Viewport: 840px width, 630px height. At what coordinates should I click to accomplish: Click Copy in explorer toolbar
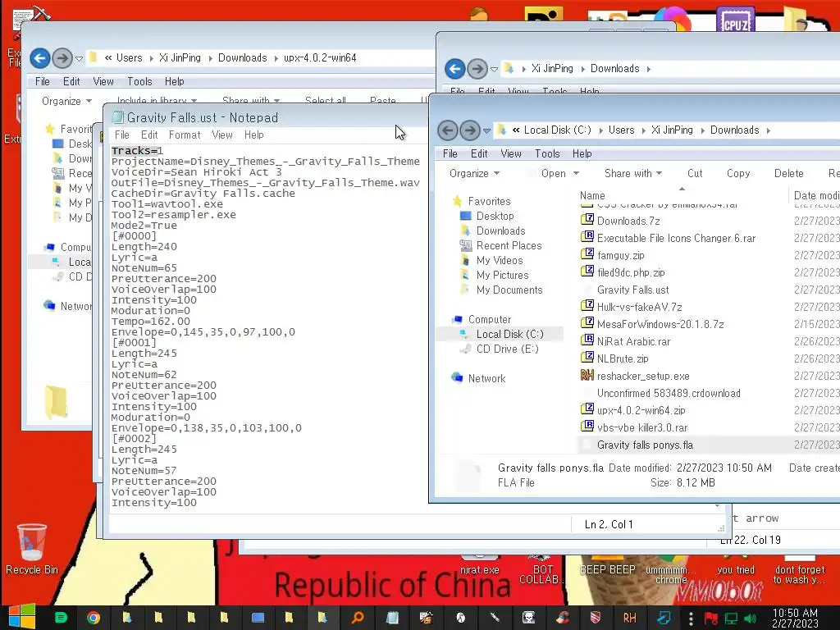(738, 174)
